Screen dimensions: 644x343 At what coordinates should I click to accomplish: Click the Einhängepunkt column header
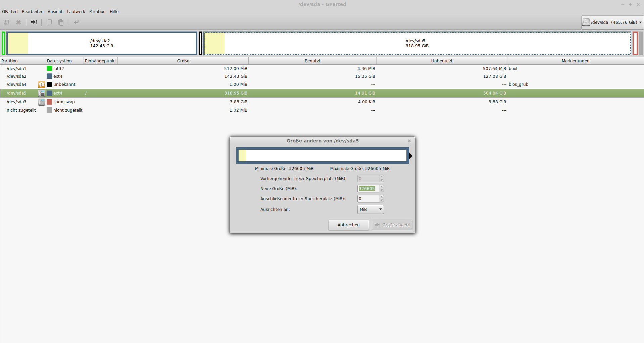[101, 61]
